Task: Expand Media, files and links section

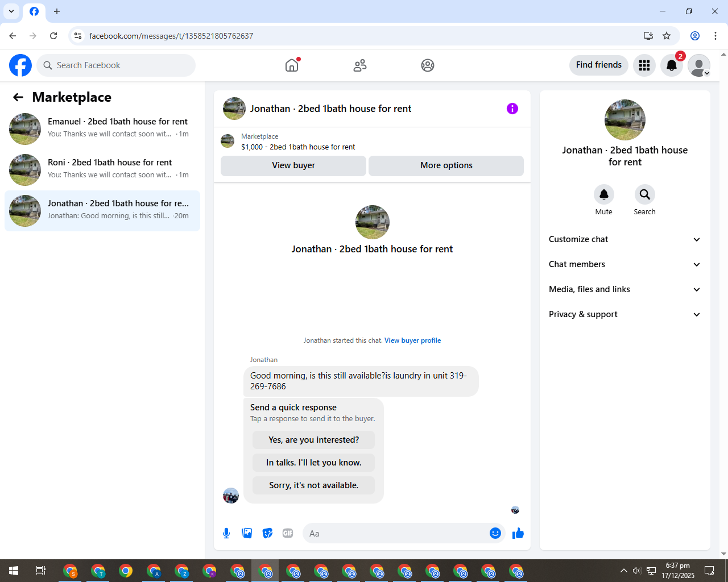Action: [624, 289]
